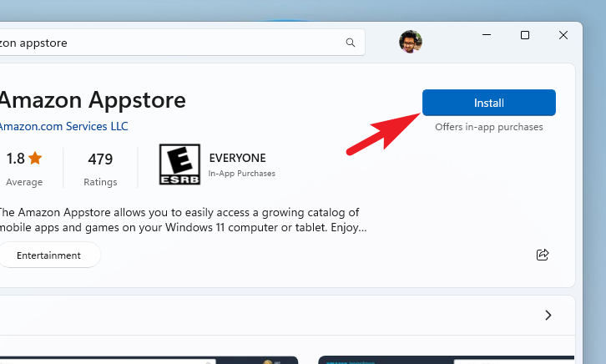Select the Entertainment category tag
The width and height of the screenshot is (606, 364).
[x=49, y=255]
